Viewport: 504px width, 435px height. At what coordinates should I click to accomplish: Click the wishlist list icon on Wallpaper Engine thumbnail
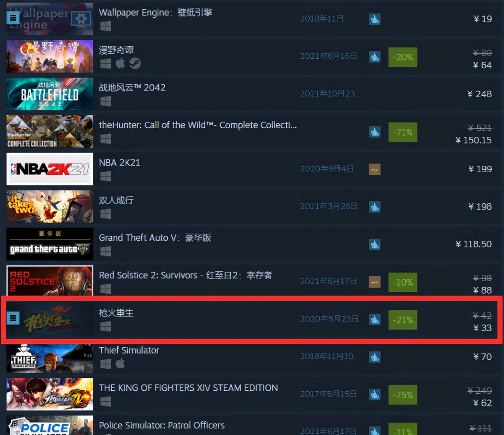pos(13,18)
